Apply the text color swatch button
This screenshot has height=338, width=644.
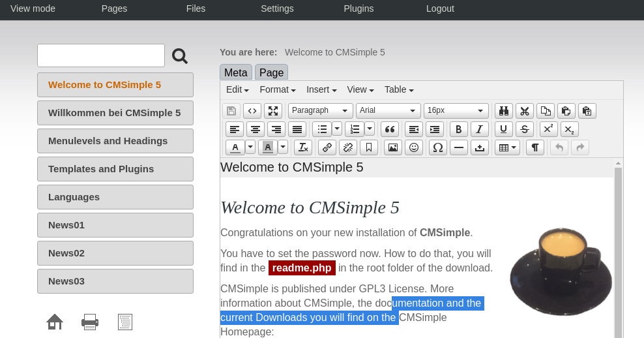click(x=235, y=147)
